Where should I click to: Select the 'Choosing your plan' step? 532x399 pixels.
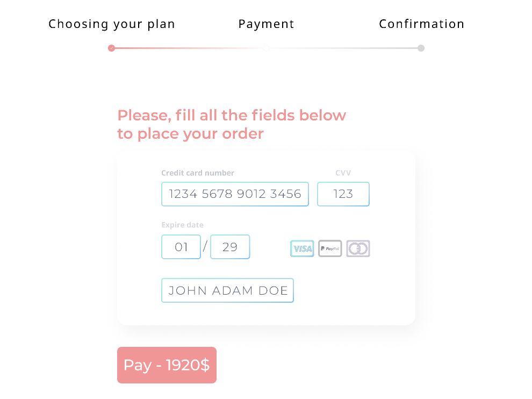111,24
